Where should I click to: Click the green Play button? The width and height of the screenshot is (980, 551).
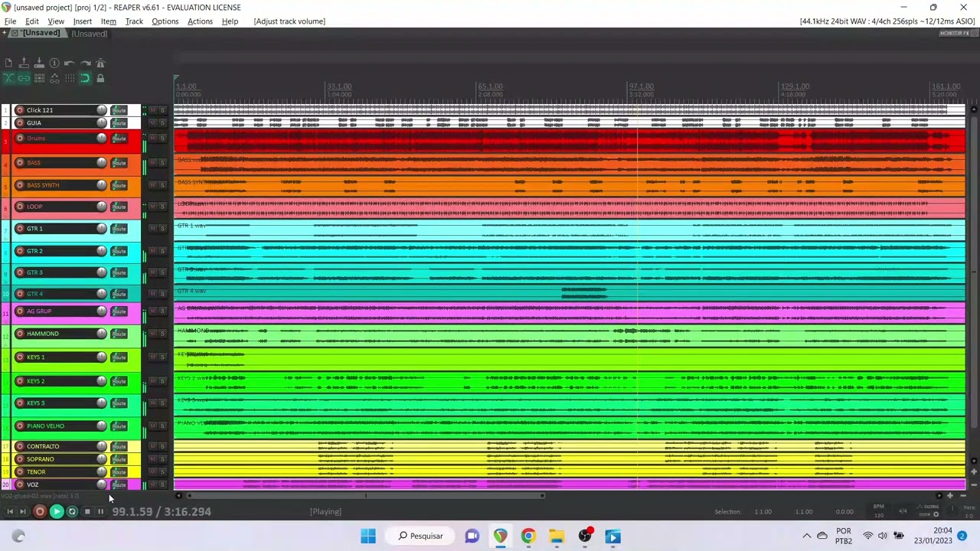pyautogui.click(x=57, y=511)
